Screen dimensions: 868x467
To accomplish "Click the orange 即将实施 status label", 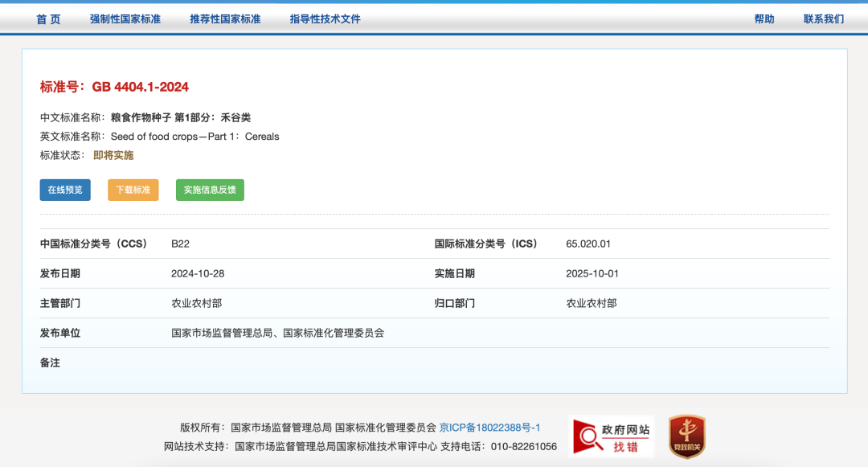I will click(x=115, y=155).
